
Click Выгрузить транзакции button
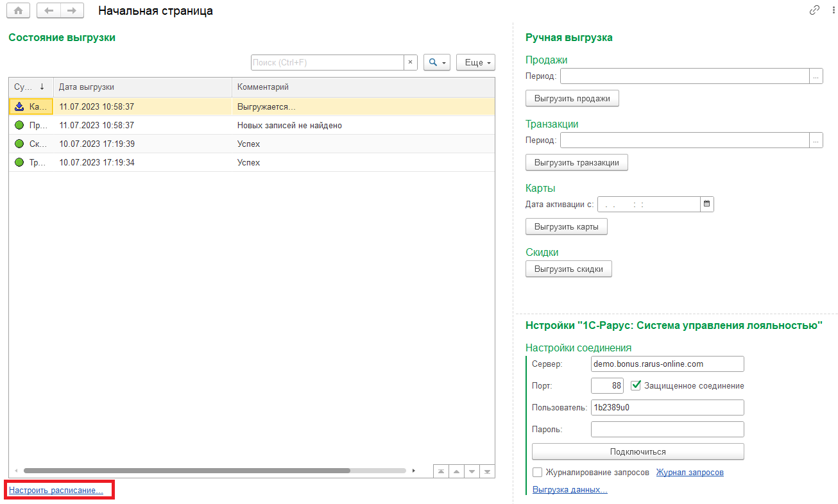(x=577, y=162)
